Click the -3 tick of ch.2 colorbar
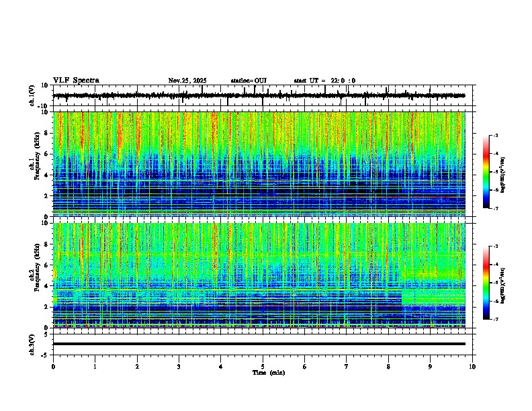The image size is (532, 411). pos(496,246)
